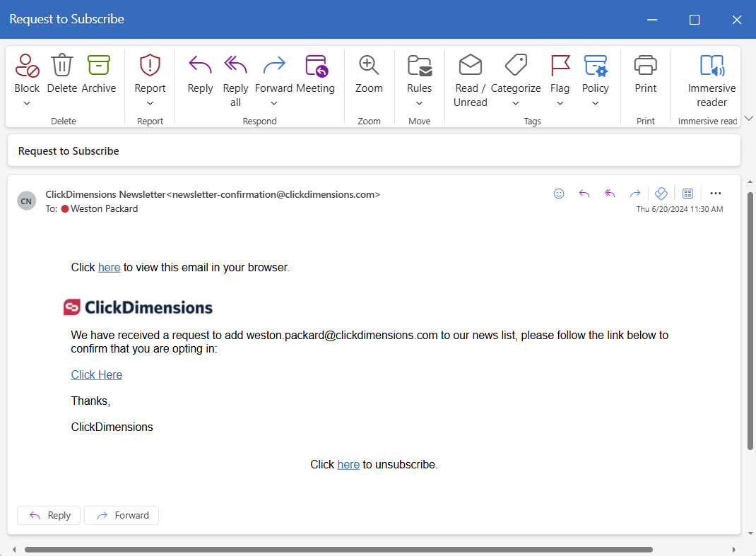Expand the Block dropdown arrow
The width and height of the screenshot is (756, 556).
click(x=27, y=103)
